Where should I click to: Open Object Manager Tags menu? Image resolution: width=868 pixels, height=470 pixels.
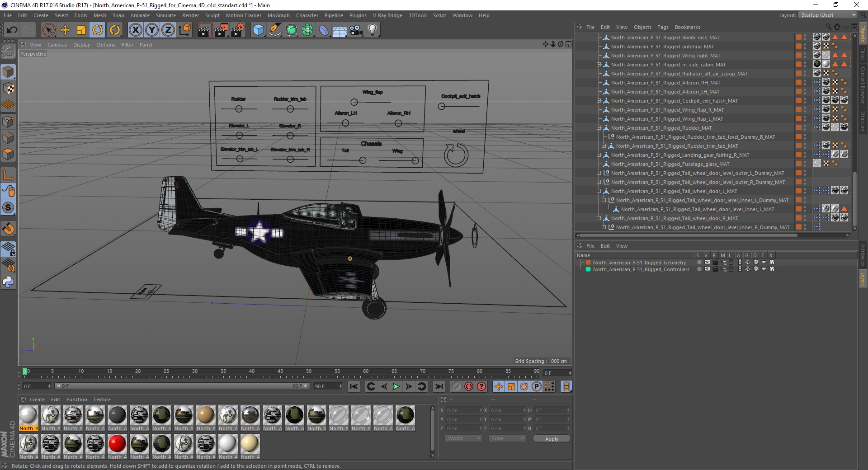pos(663,27)
